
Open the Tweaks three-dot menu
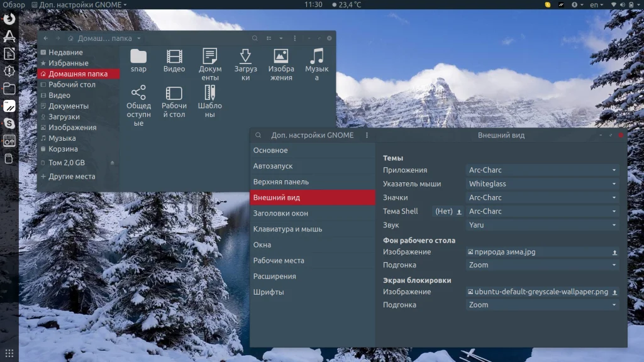coord(367,135)
